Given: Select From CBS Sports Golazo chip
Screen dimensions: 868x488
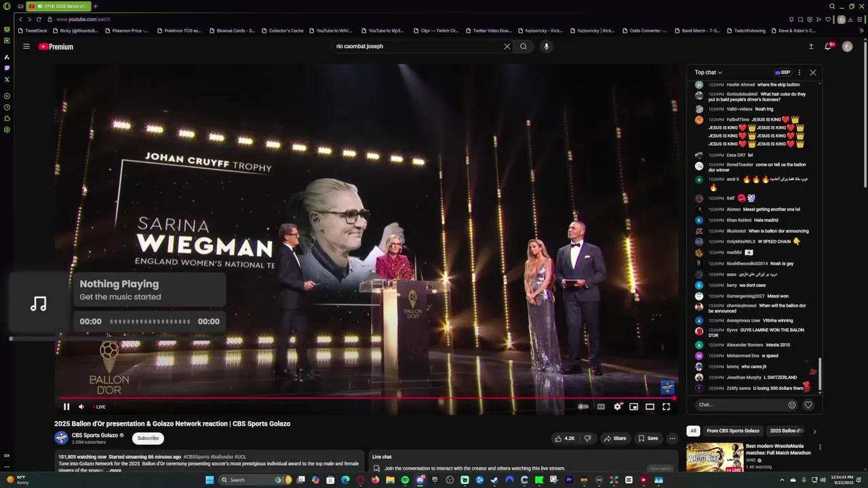Looking at the screenshot, I should (x=733, y=430).
